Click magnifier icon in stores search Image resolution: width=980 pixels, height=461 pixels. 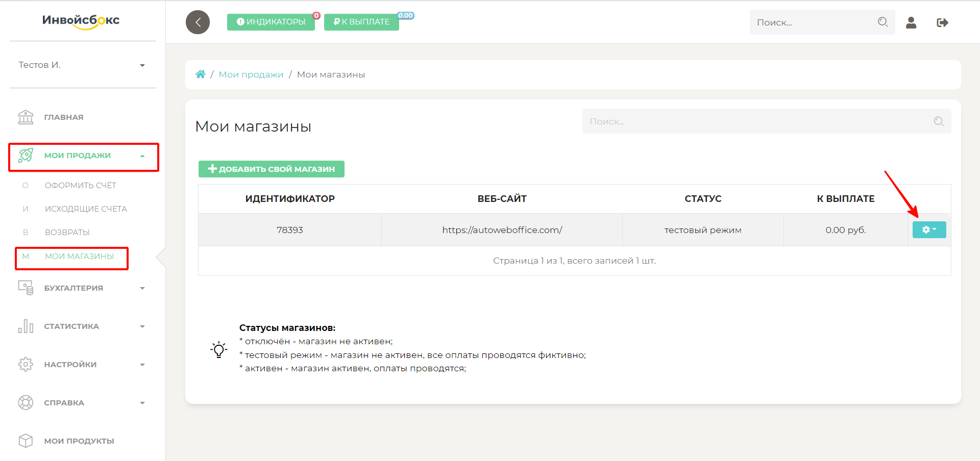point(938,121)
